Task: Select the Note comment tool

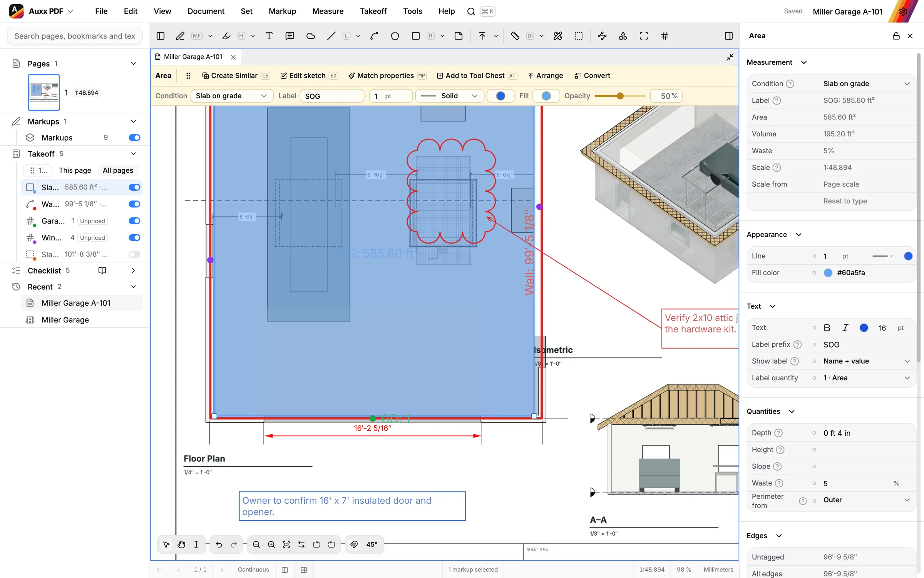Action: tap(290, 36)
